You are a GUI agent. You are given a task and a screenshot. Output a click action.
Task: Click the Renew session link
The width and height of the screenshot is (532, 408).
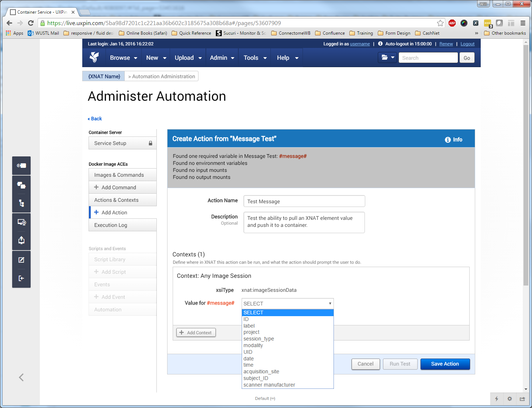tap(446, 44)
